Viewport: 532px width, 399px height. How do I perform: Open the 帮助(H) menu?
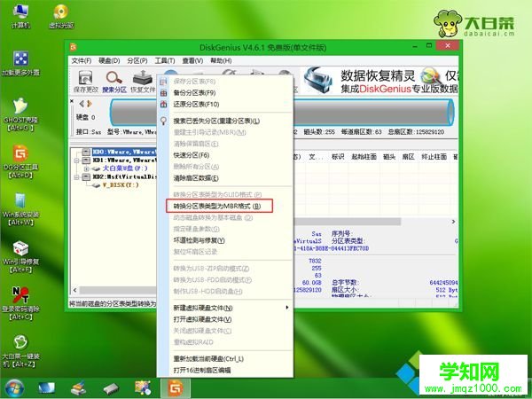point(221,60)
